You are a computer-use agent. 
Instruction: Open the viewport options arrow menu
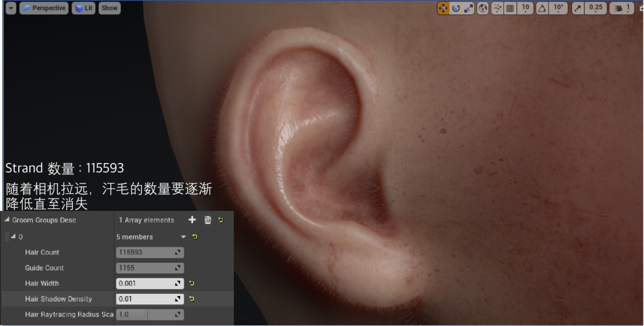point(11,8)
